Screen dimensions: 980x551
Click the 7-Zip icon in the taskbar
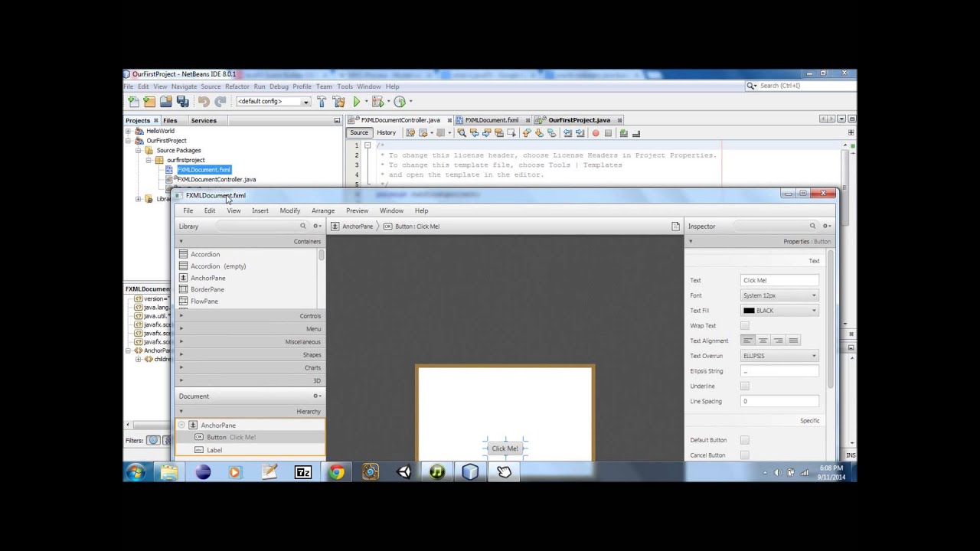tap(303, 472)
